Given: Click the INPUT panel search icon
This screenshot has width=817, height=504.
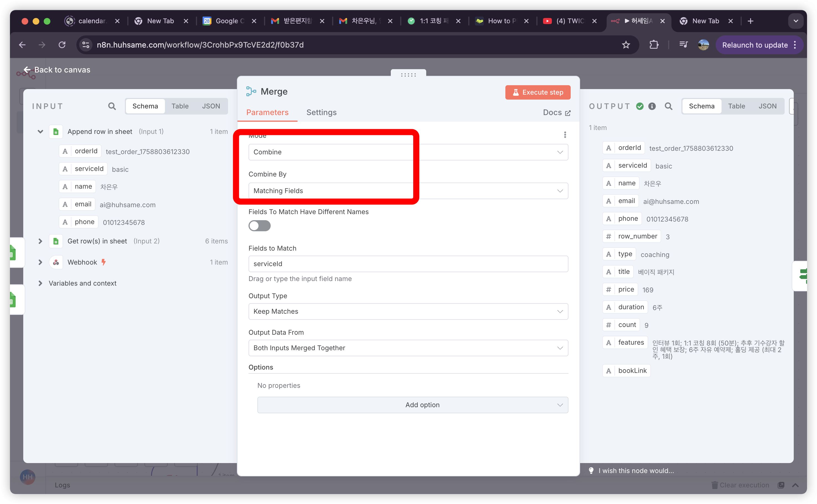Looking at the screenshot, I should click(112, 106).
